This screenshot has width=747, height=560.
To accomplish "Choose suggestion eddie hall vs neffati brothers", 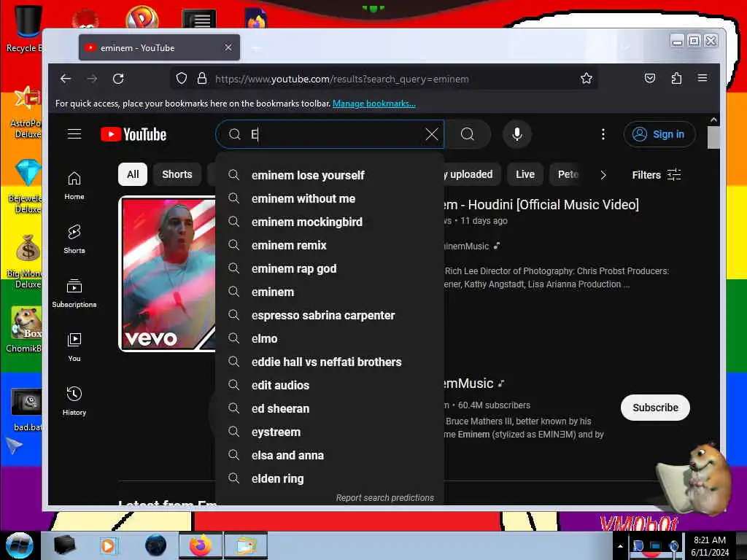I will [330, 362].
